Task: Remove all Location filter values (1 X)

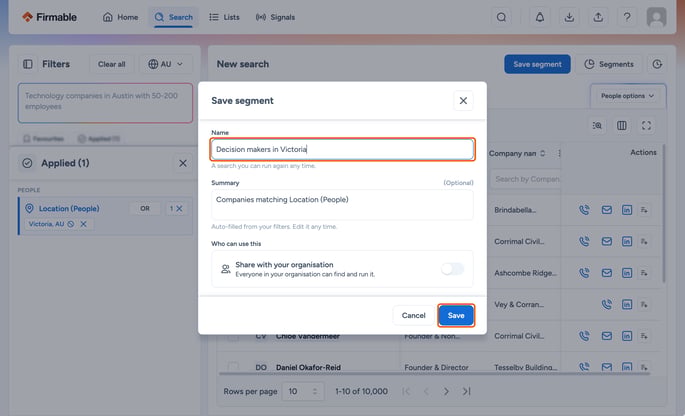Action: pos(176,208)
